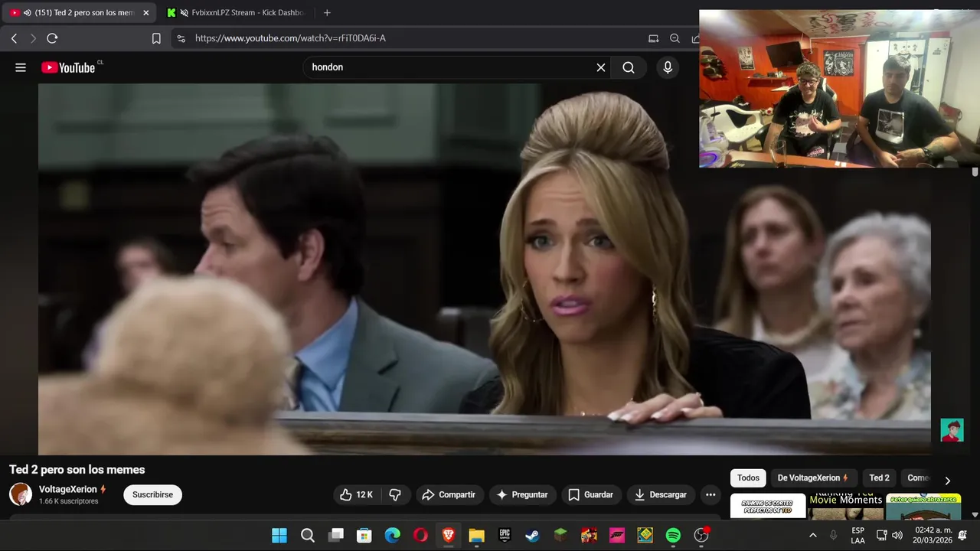Viewport: 980px width, 551px height.
Task: Open the Geometry Dash taskbar icon
Action: 645,536
